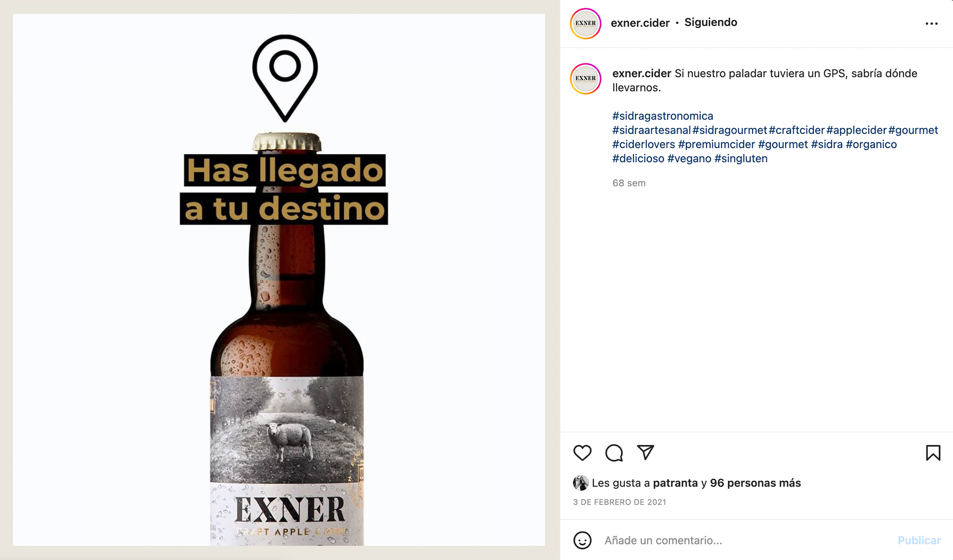The width and height of the screenshot is (953, 560).
Task: Select the #applecider hashtag link
Action: [856, 130]
